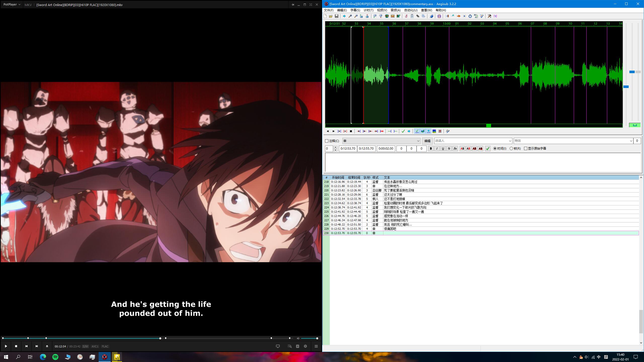Open the 视频(V) menu
644x362 pixels.
click(x=382, y=10)
